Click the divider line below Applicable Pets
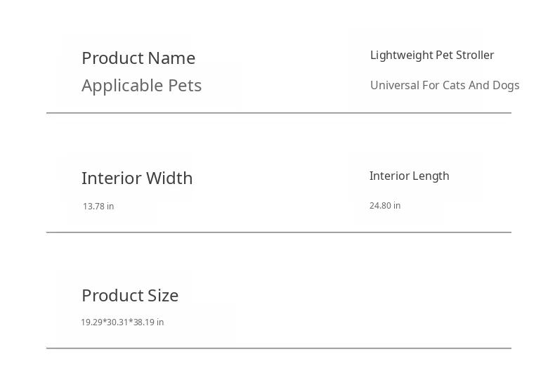 point(279,112)
